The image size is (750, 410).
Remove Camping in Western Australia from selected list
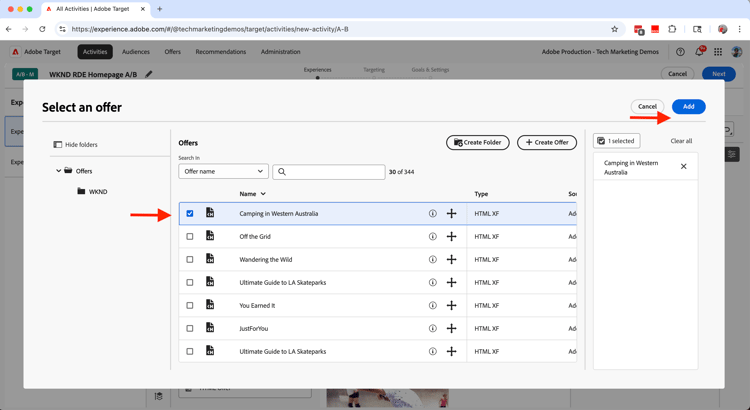684,167
